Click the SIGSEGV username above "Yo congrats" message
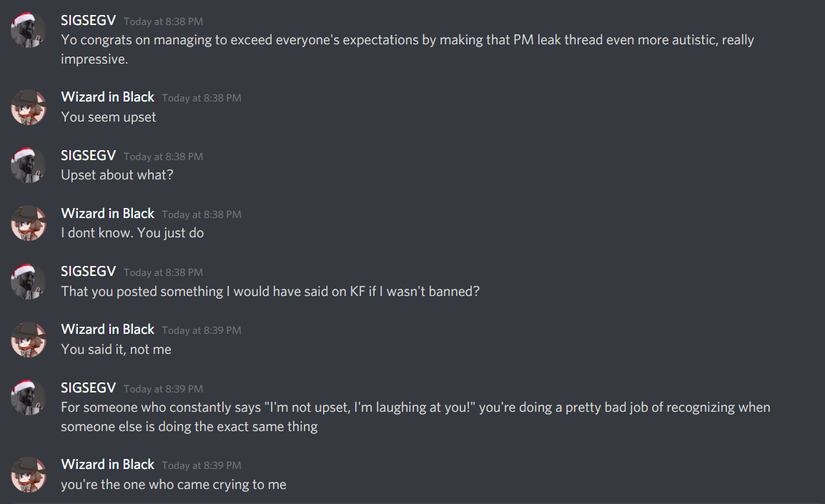The height and width of the screenshot is (504, 825). pos(88,21)
